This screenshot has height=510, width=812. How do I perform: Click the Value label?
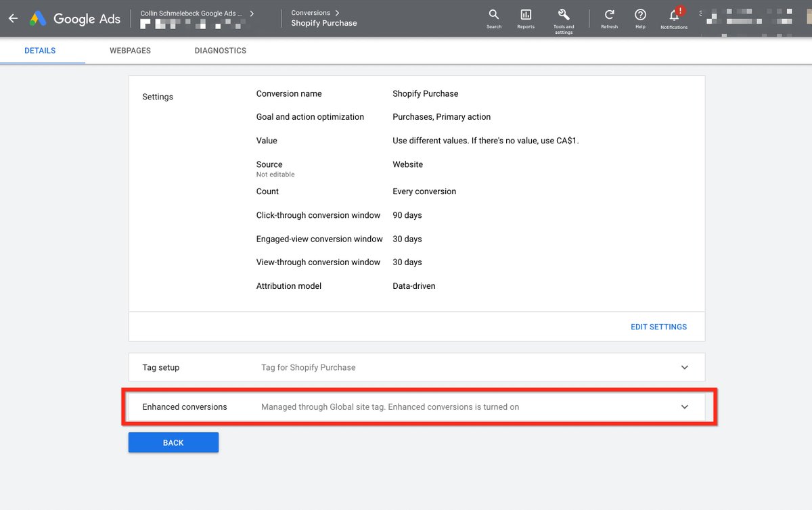point(267,141)
